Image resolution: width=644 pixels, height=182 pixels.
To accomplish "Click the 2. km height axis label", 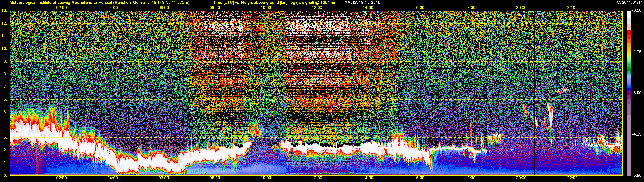I will [5, 150].
